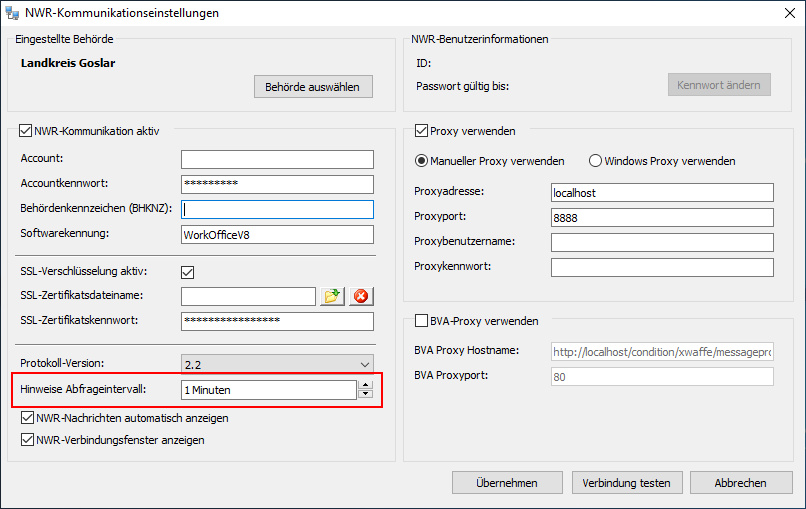Viewport: 806px width, 509px height.
Task: Select the Manueller Proxy verwenden option
Action: pos(421,161)
